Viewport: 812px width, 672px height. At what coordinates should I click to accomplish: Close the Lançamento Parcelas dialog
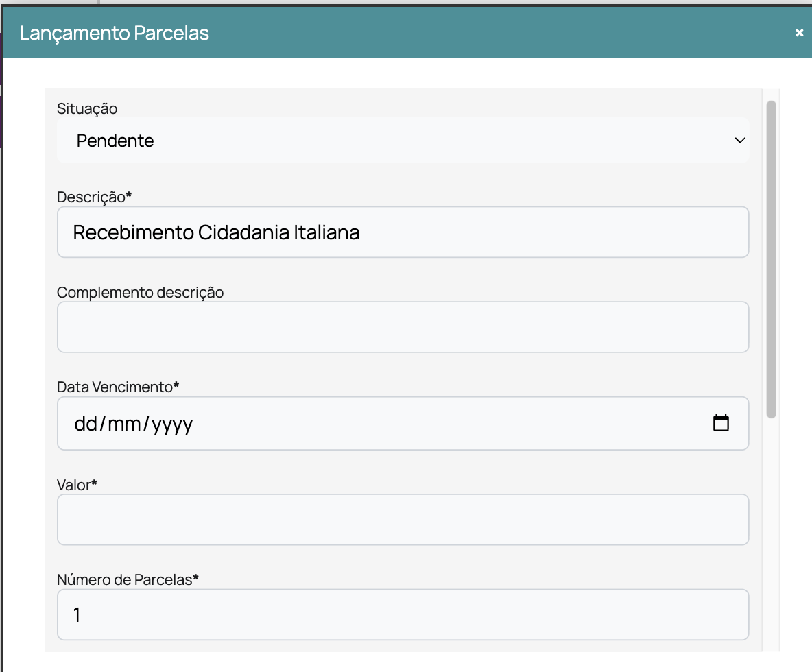pos(799,33)
